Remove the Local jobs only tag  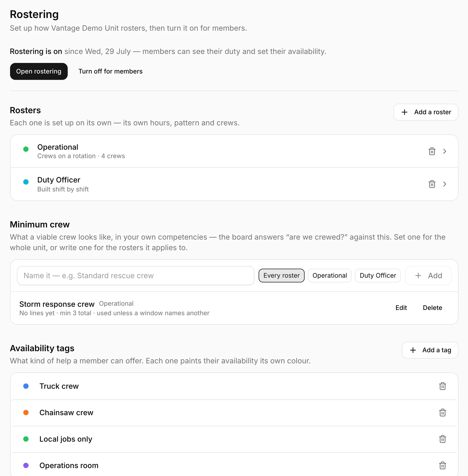click(x=442, y=439)
